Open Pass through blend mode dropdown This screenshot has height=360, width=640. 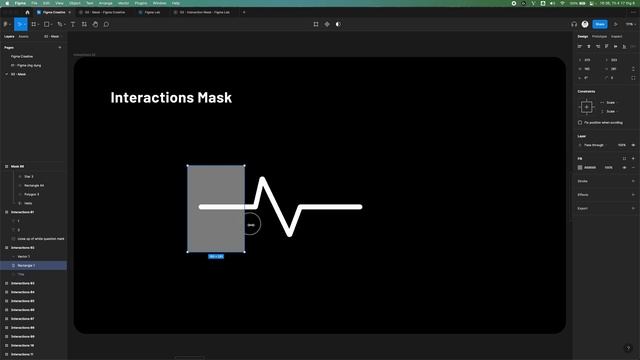pos(593,145)
